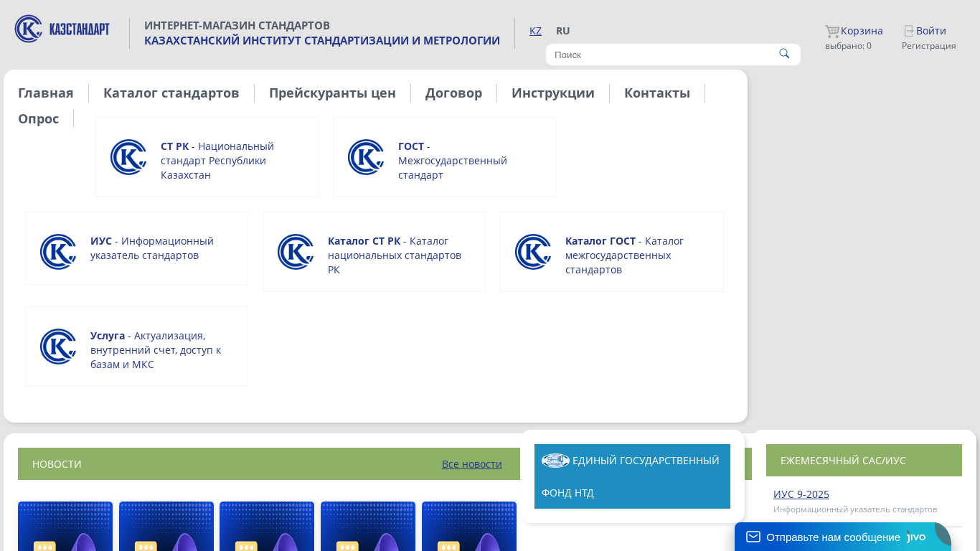The image size is (980, 551).
Task: Open the Каталог стандартов menu
Action: [171, 93]
